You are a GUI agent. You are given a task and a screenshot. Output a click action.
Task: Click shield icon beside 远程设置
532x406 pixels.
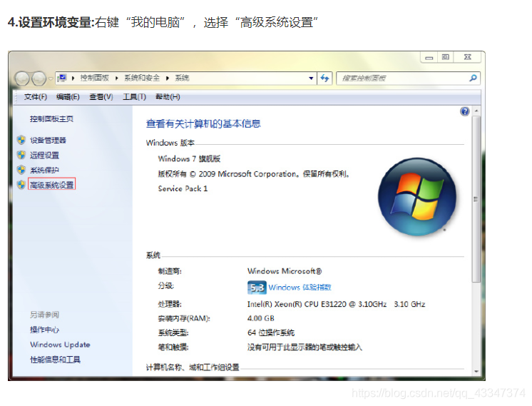pos(21,155)
